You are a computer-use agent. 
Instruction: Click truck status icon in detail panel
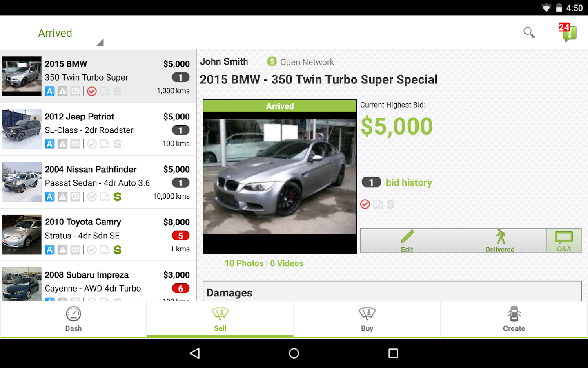click(378, 204)
